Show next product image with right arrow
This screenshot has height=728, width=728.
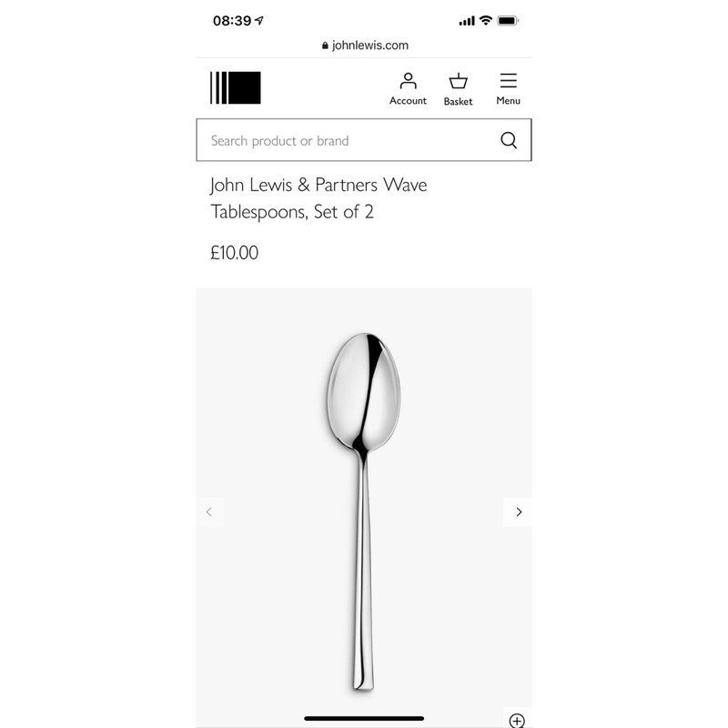[x=518, y=511]
